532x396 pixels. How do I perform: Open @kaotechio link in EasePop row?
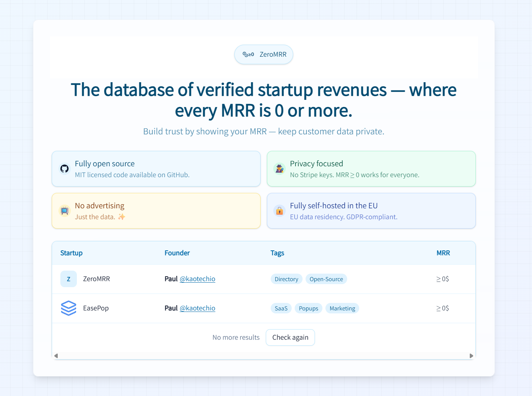(197, 308)
